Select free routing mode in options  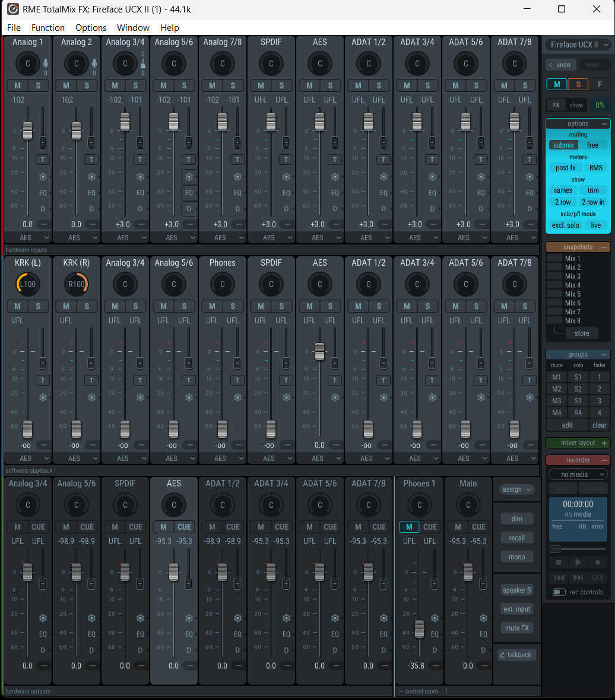pyautogui.click(x=592, y=145)
